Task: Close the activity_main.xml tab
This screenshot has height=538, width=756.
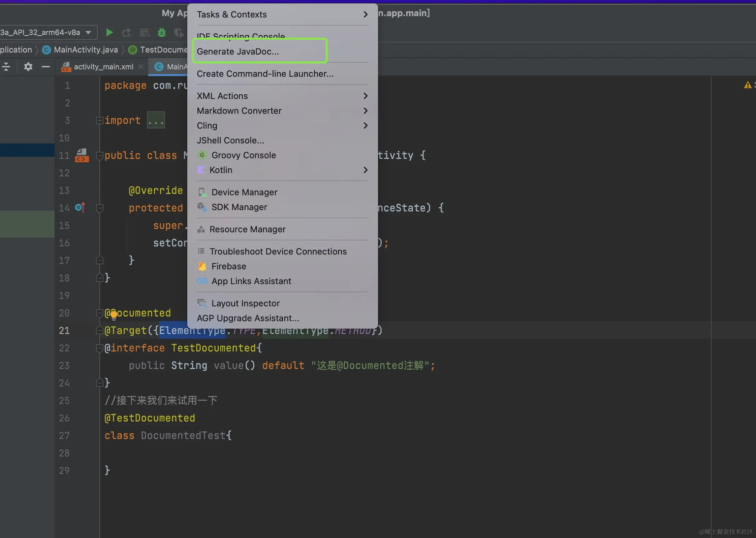Action: point(141,67)
